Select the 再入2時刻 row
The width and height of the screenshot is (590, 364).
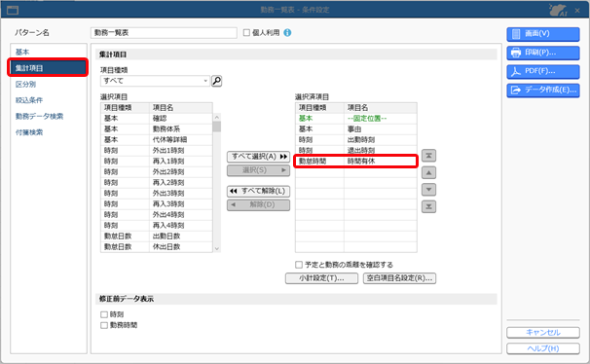click(x=157, y=183)
